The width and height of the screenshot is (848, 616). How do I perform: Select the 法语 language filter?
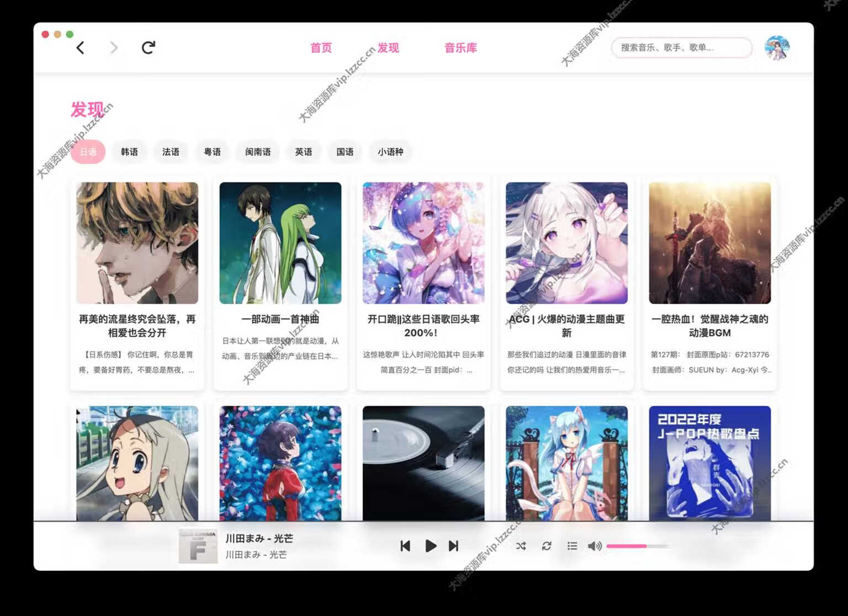point(171,152)
